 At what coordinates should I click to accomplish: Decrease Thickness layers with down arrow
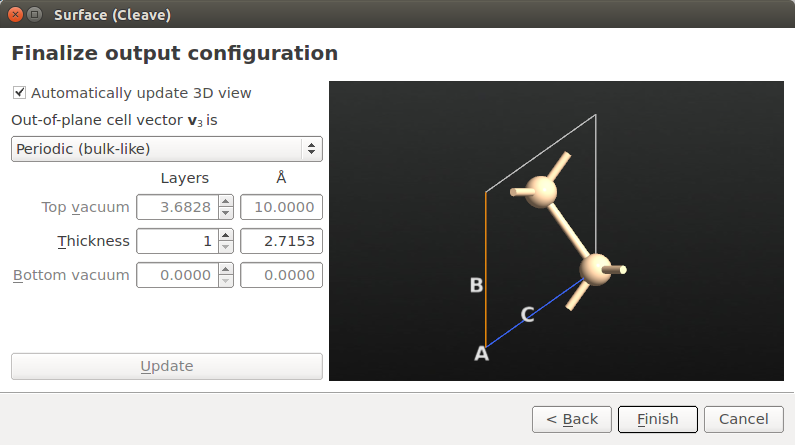coord(226,247)
